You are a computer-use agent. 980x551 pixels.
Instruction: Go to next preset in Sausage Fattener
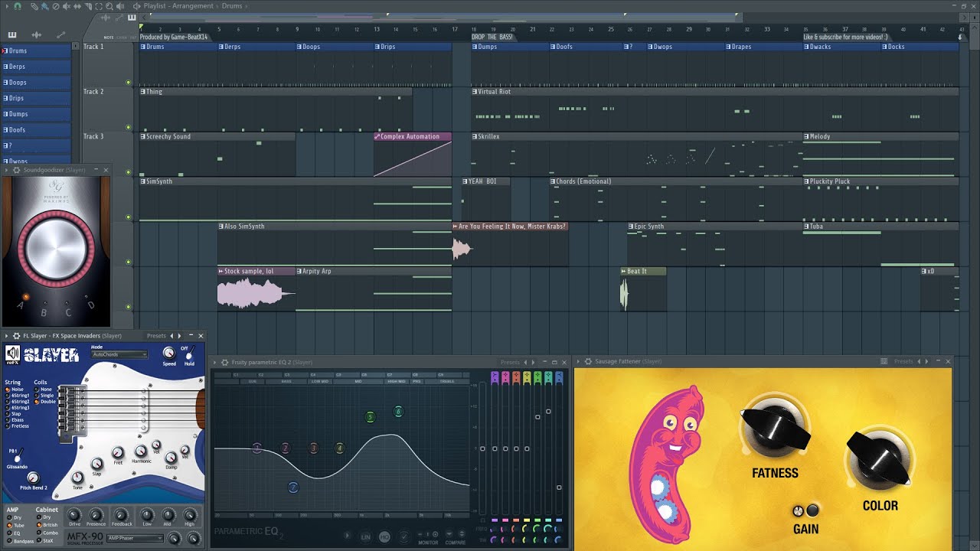[926, 361]
